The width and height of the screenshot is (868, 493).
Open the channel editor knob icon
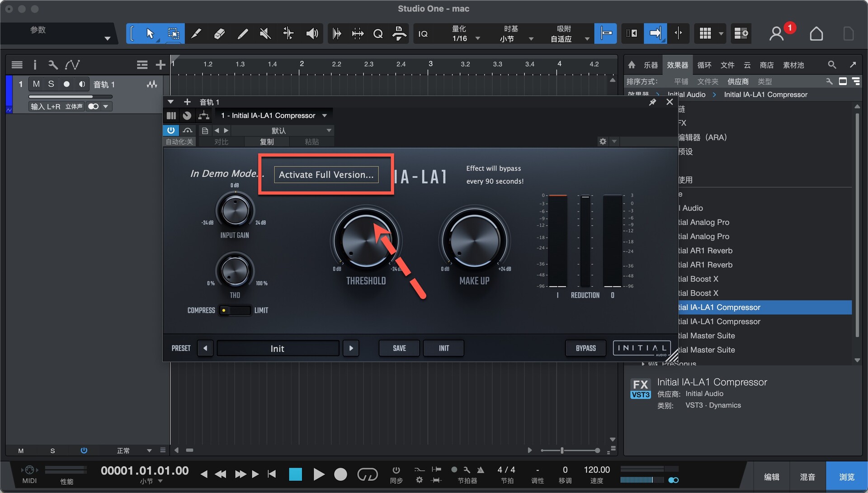point(187,116)
